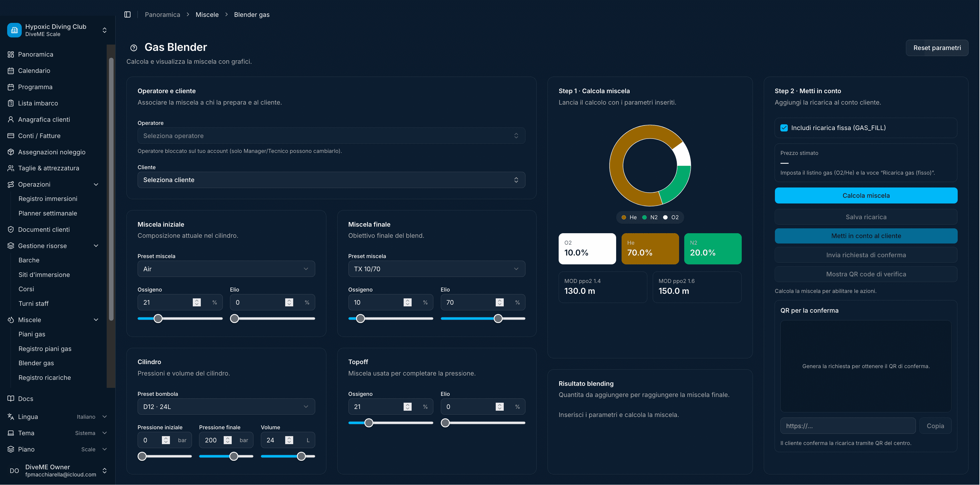Screen dimensions: 980x485
Task: Toggle Includi ricarica fissa (GAS_FILL) checkbox
Action: click(784, 128)
